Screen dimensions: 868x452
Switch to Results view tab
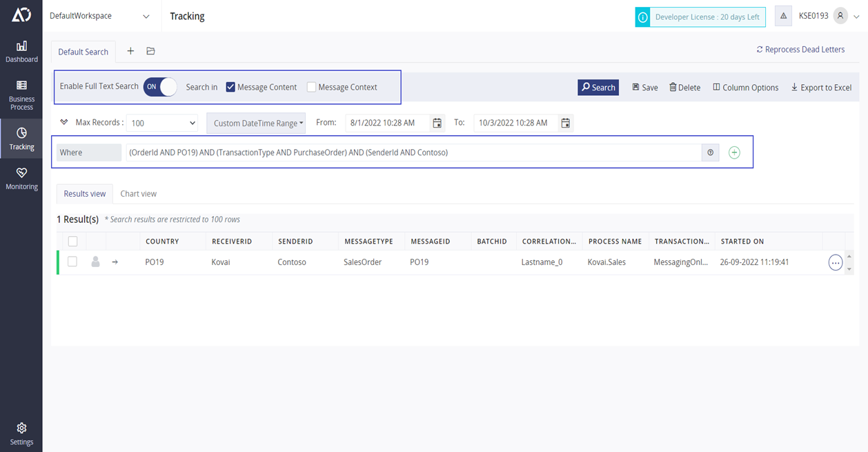coord(84,194)
